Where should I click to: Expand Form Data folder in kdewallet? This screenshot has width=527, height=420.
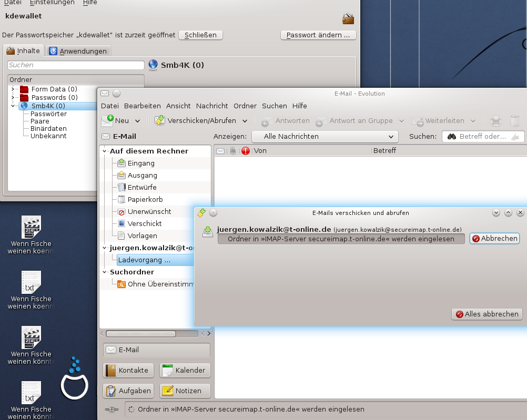tap(13, 89)
